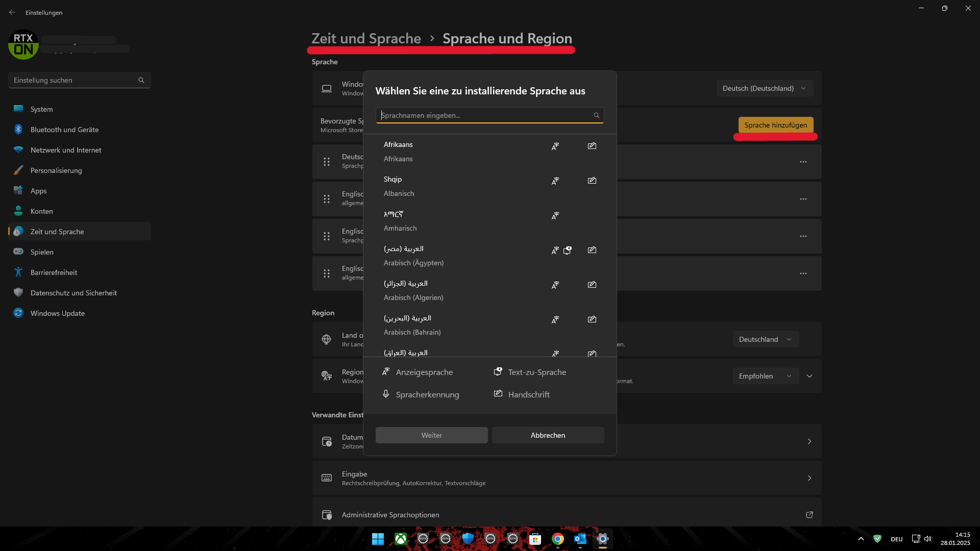The height and width of the screenshot is (551, 980).
Task: Open Barrierefreiheit settings
Action: coord(80,272)
